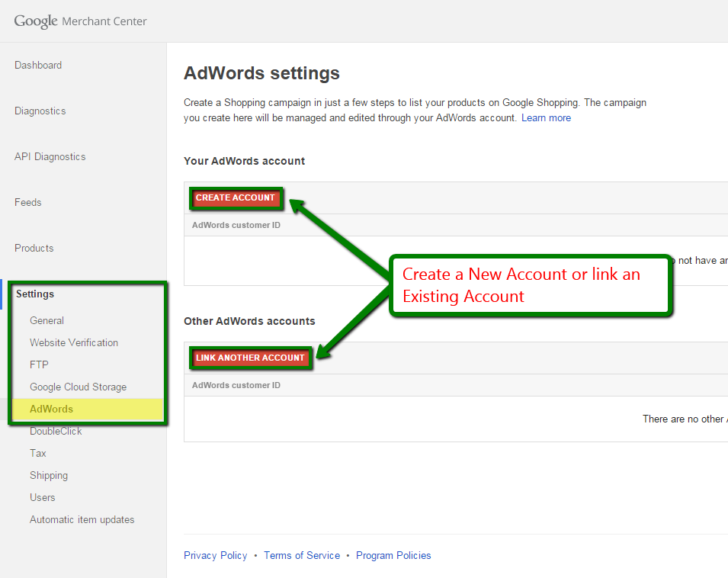This screenshot has height=578, width=728.
Task: Open the Products section
Action: point(34,248)
